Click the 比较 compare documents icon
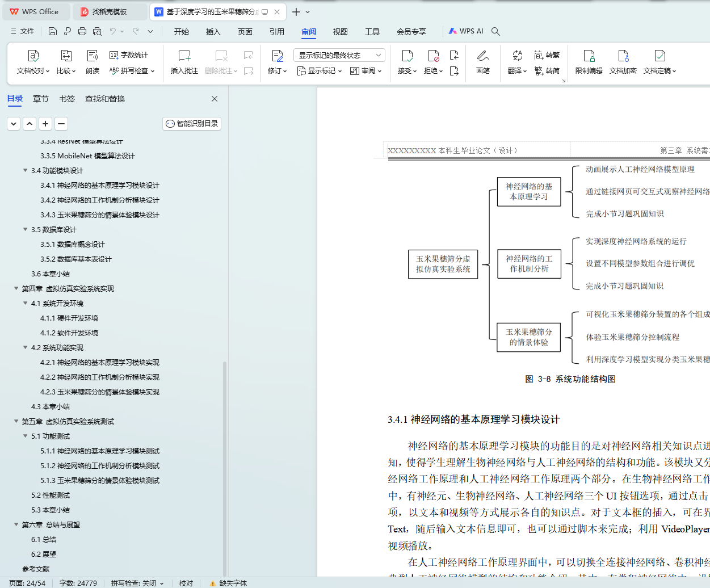This screenshot has height=588, width=710. (x=66, y=56)
